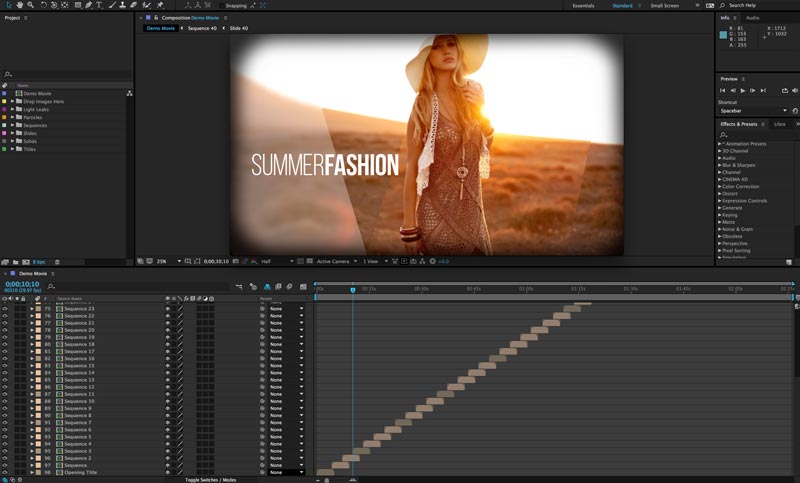The height and width of the screenshot is (483, 800).
Task: Play the composition preview
Action: pos(743,90)
